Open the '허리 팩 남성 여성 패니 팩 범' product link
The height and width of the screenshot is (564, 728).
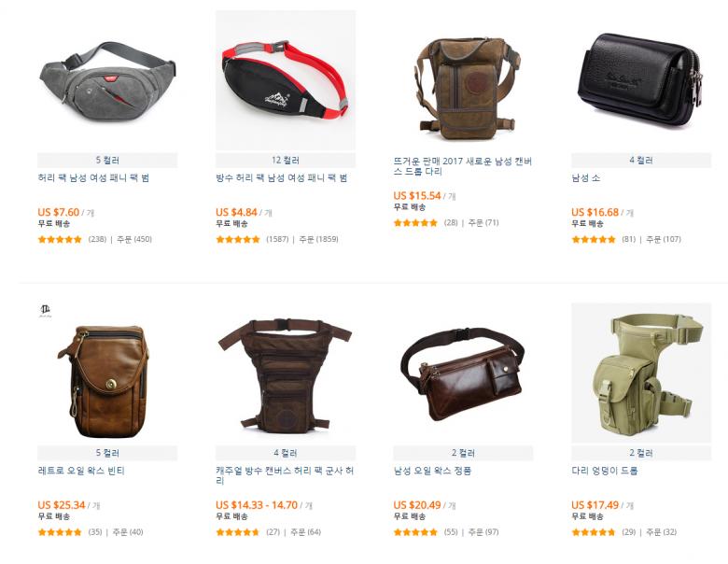(93, 178)
